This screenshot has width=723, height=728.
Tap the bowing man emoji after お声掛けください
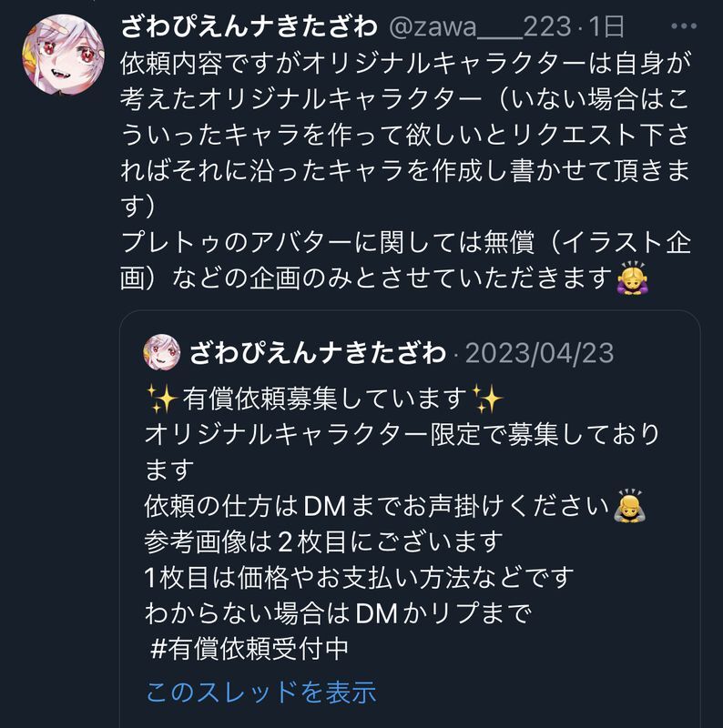coord(629,506)
